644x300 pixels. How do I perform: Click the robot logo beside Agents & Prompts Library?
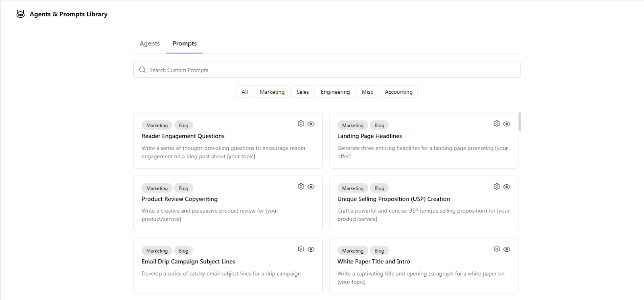(x=21, y=14)
